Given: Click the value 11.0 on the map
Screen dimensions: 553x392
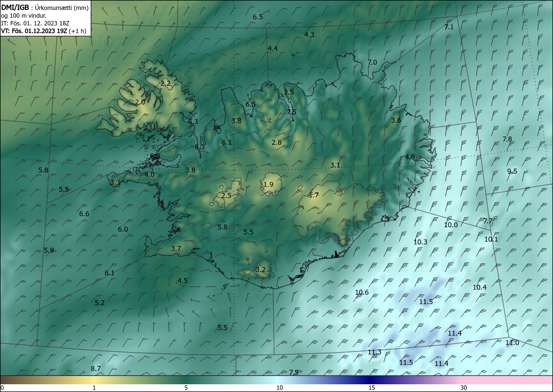Looking at the screenshot, I should (512, 343).
